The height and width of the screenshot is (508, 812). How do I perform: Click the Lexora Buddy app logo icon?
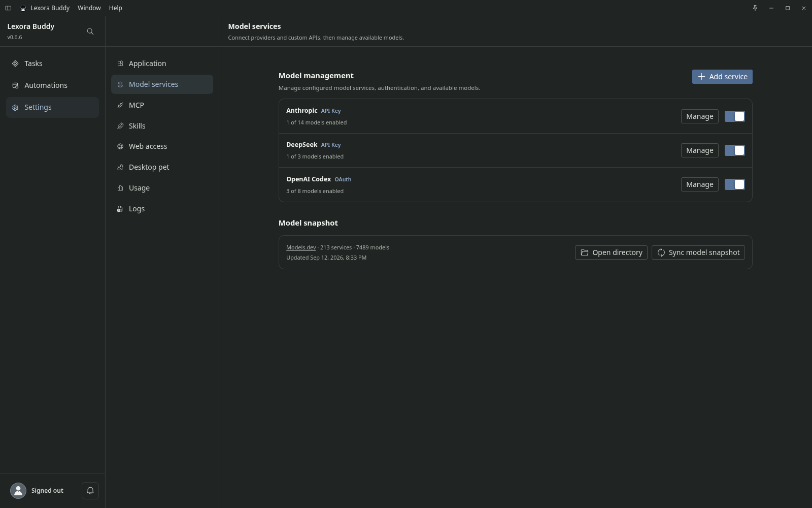click(x=23, y=8)
